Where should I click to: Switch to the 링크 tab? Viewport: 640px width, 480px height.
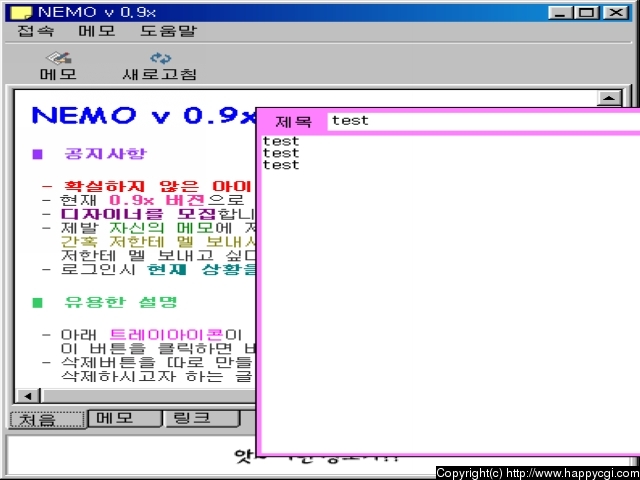[201, 418]
